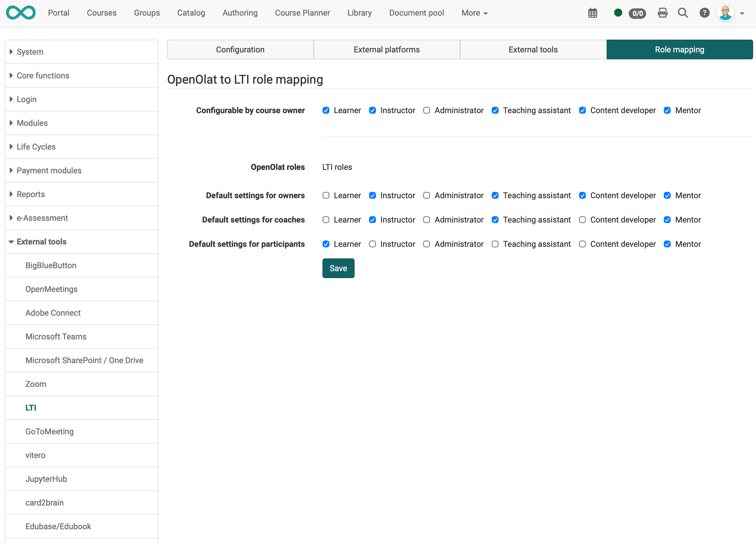This screenshot has height=544, width=756.
Task: Click the 0/0 notification counter badge
Action: click(x=637, y=13)
